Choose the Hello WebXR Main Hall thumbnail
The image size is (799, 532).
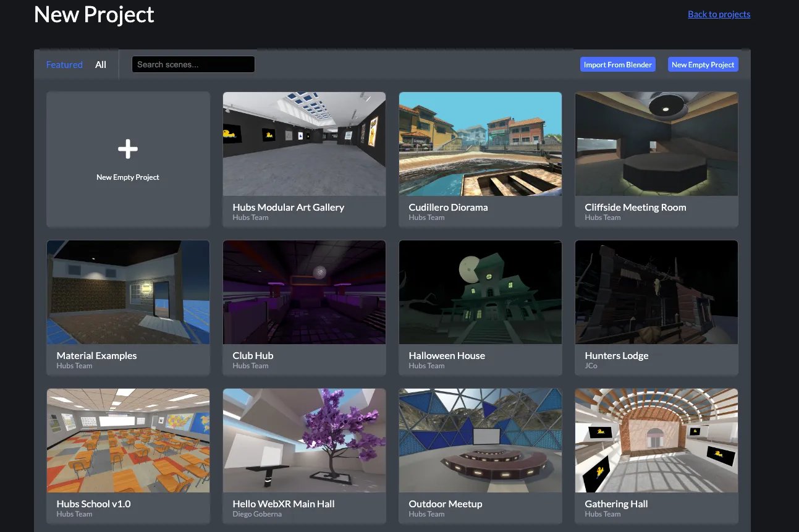[x=304, y=441]
